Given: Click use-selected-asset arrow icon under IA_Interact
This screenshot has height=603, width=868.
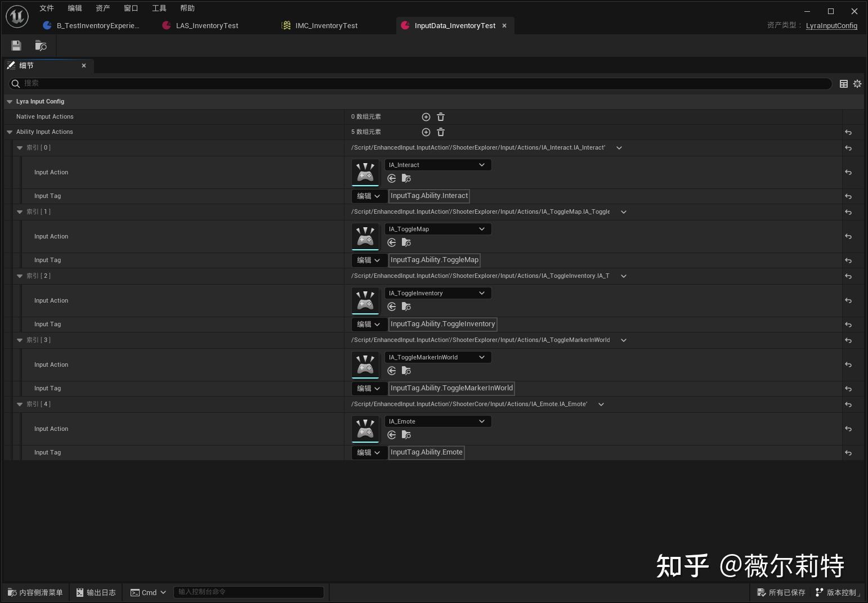Looking at the screenshot, I should point(391,178).
